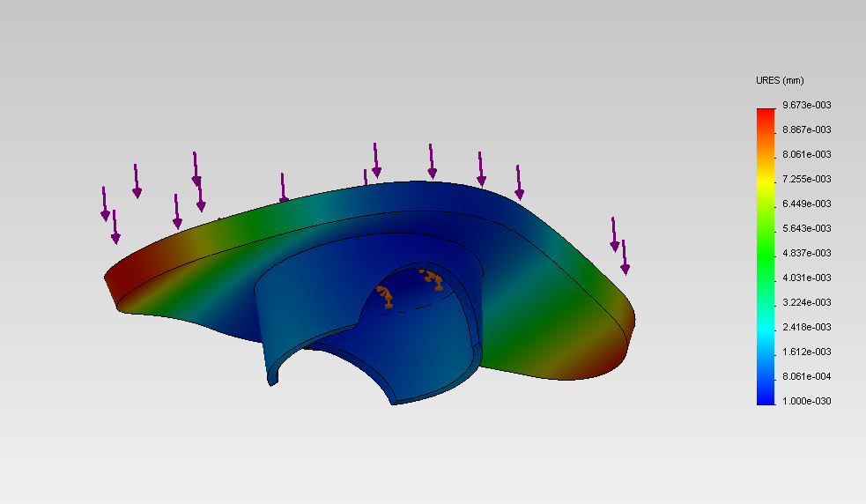
Task: Click the left orange fixture symbol inside the bore
Action: pos(386,297)
